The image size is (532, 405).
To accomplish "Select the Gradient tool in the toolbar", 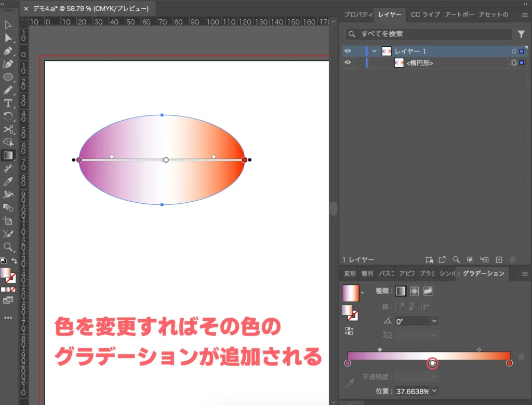I will [x=8, y=155].
